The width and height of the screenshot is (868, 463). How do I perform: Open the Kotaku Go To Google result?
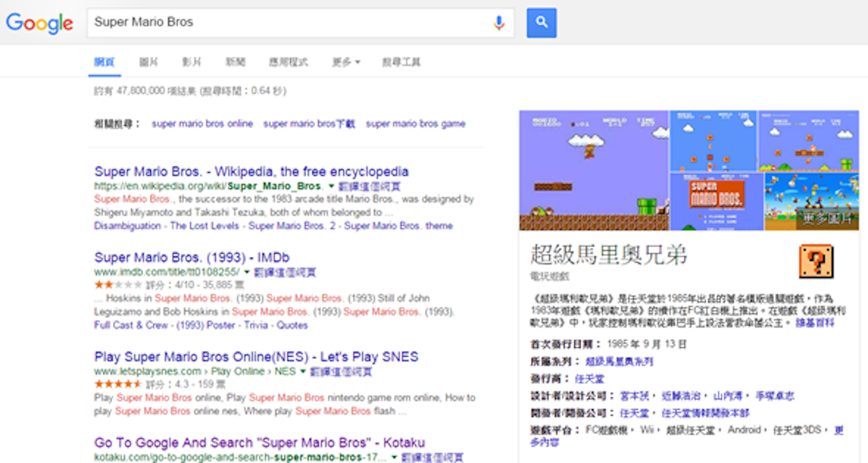[x=260, y=442]
